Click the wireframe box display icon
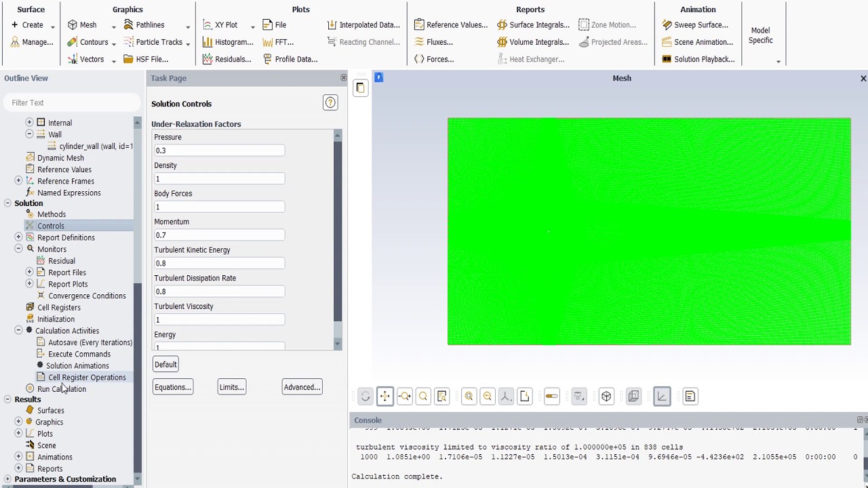The image size is (868, 488). click(606, 396)
